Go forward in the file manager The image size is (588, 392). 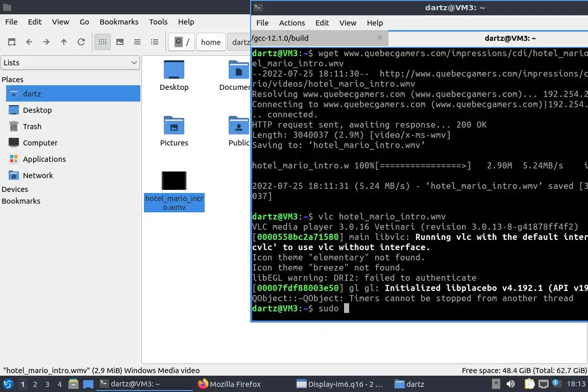point(46,42)
